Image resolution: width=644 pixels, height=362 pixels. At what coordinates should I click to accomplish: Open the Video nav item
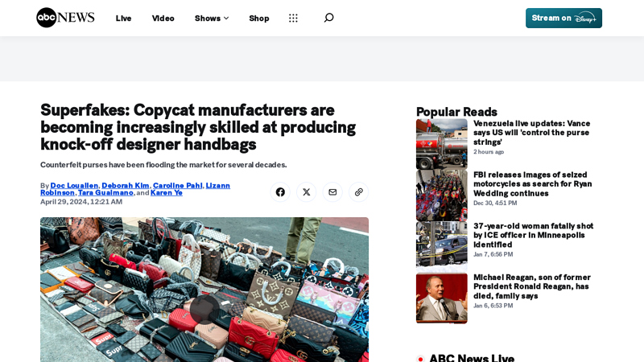pos(163,18)
